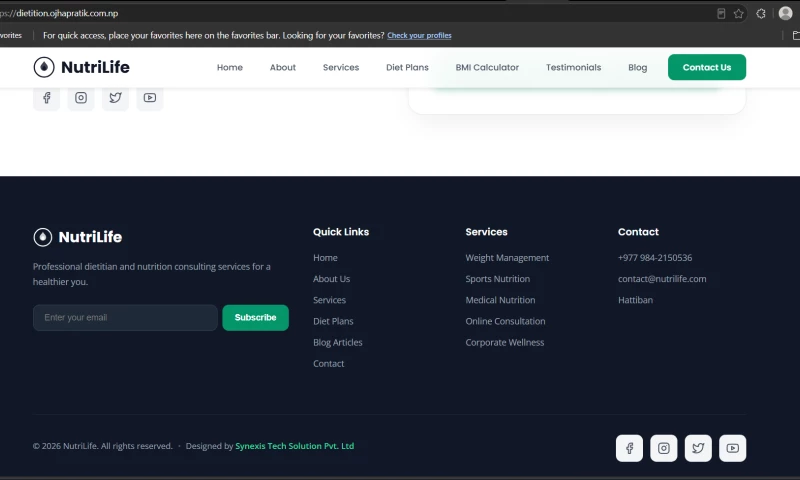Image resolution: width=800 pixels, height=480 pixels.
Task: Open Blog in top navigation
Action: point(638,67)
